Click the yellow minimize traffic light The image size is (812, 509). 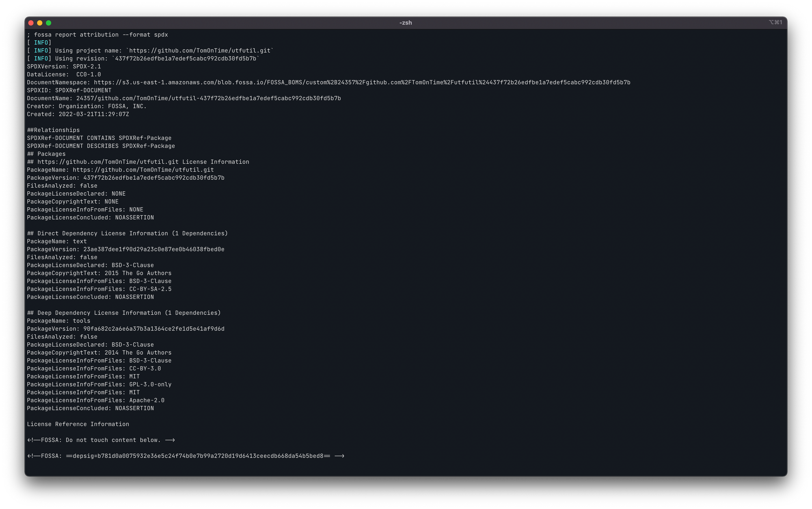pyautogui.click(x=39, y=24)
